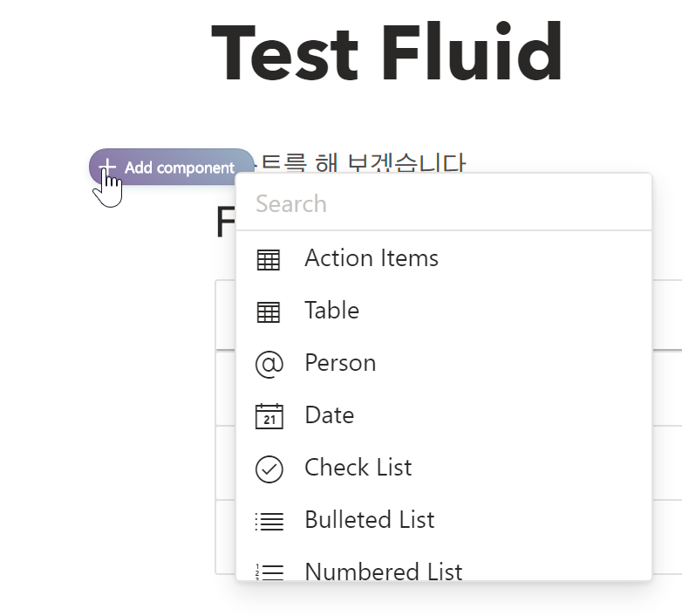682x616 pixels.
Task: Click the @ Person mention icon
Action: 269,364
